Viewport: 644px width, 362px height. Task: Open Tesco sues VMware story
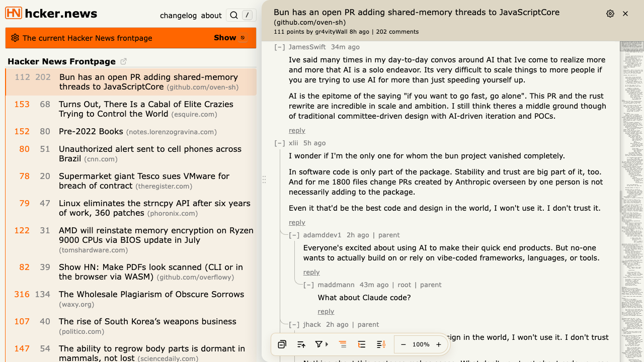(144, 181)
